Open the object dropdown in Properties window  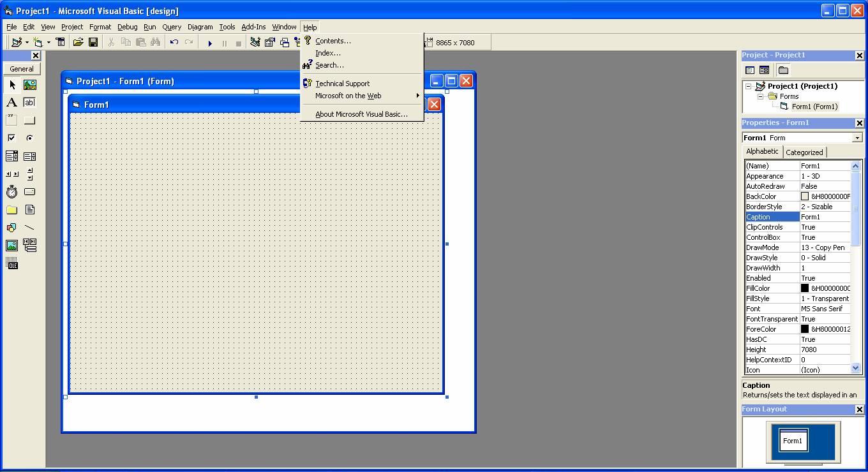[858, 137]
